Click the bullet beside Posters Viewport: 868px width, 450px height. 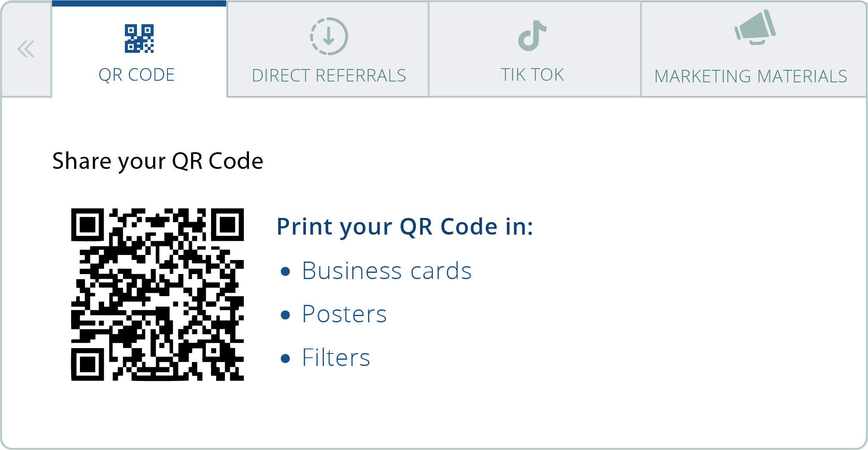coord(285,315)
